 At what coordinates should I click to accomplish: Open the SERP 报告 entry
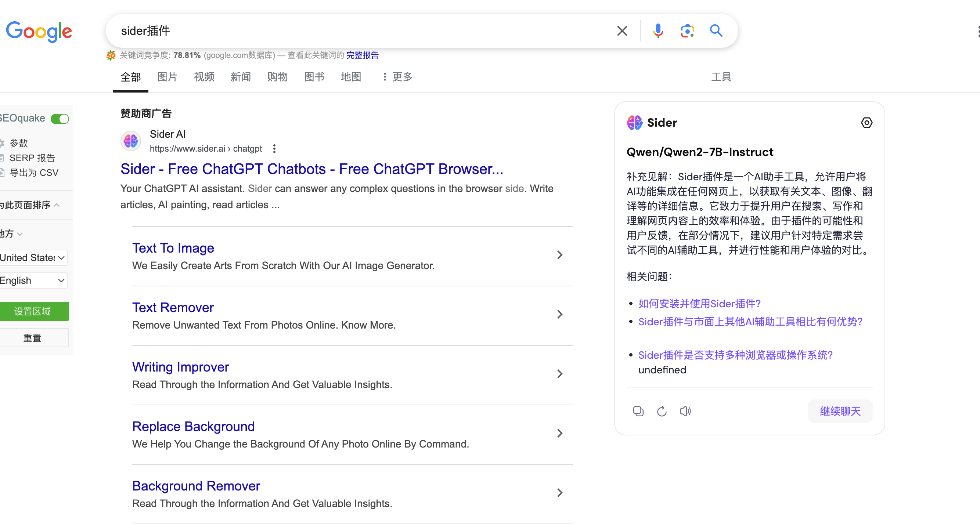(x=32, y=158)
